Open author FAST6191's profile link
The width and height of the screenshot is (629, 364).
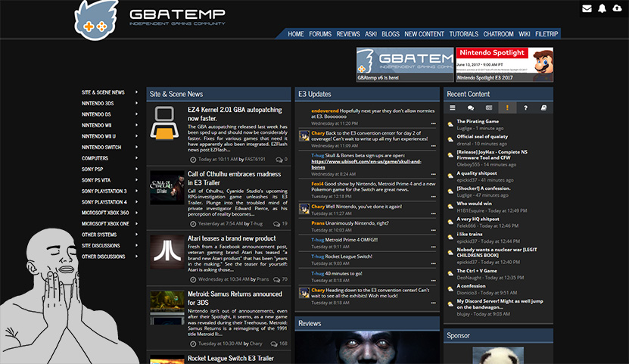click(255, 160)
